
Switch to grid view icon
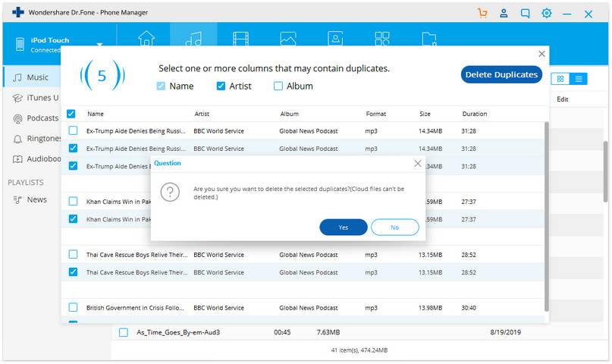click(x=560, y=79)
